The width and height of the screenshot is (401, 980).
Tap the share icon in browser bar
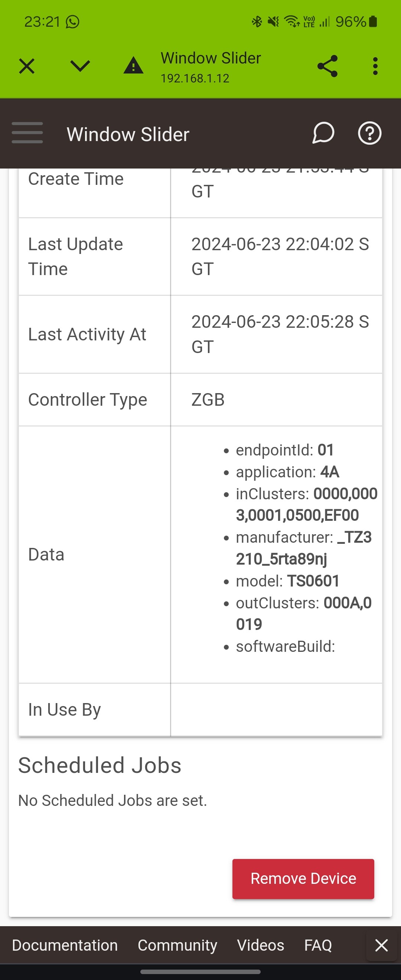[x=327, y=66]
